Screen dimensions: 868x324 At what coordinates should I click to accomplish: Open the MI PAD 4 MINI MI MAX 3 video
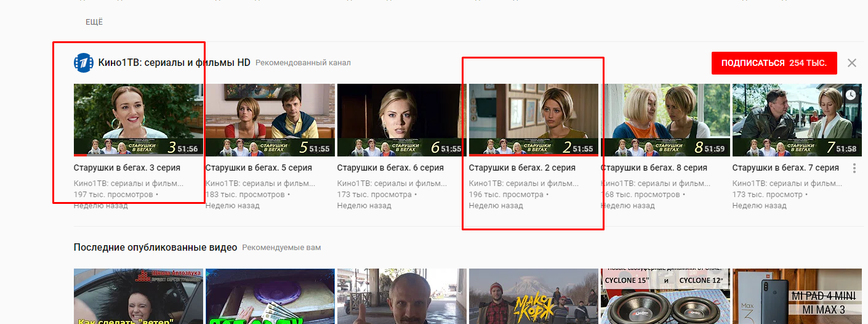797,296
